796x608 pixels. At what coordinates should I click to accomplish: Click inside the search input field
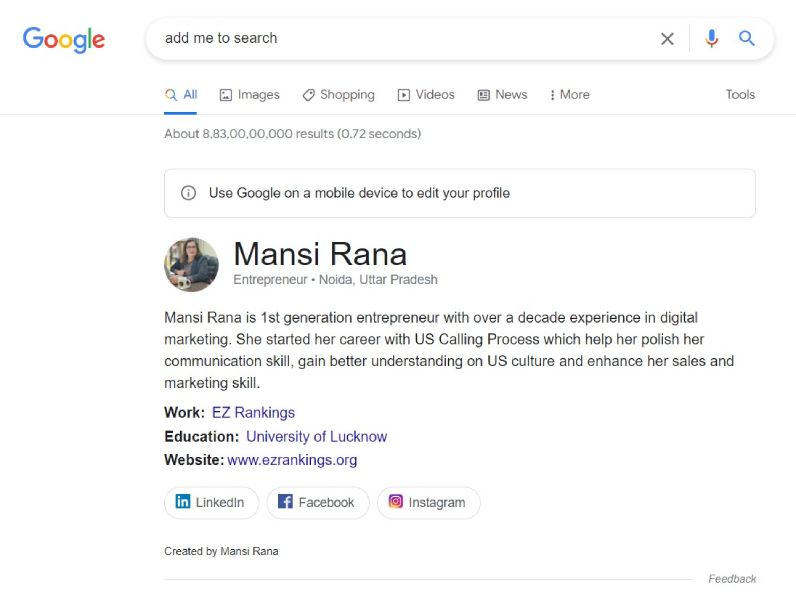click(x=400, y=39)
